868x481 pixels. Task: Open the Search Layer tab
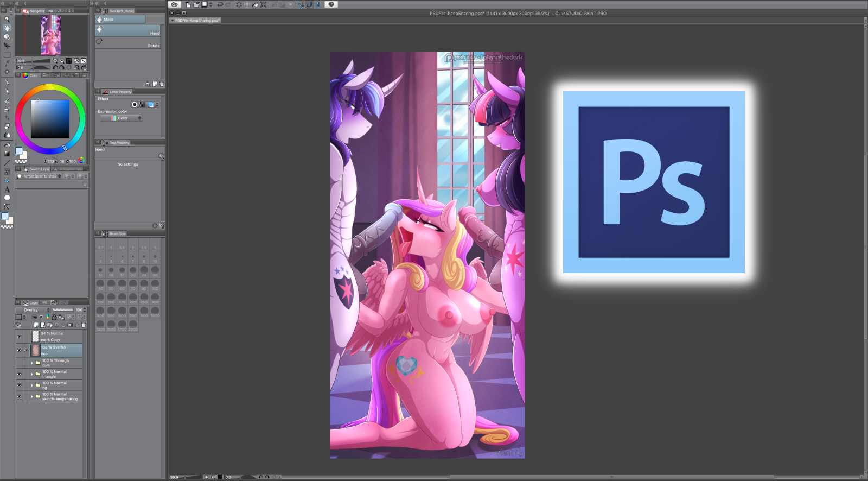37,169
